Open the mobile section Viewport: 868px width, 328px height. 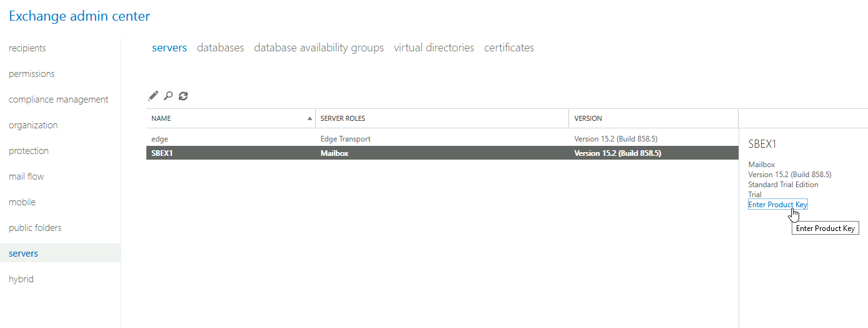(x=22, y=202)
